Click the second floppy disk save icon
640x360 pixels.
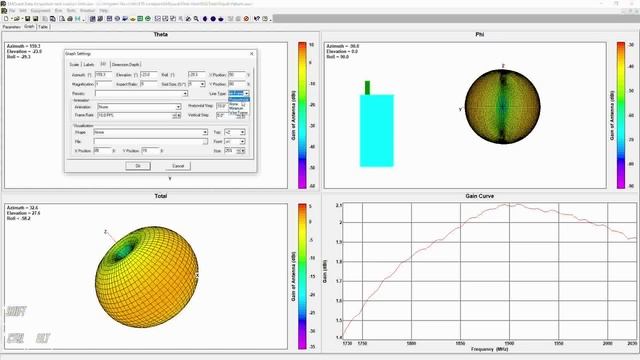pyautogui.click(x=36, y=19)
